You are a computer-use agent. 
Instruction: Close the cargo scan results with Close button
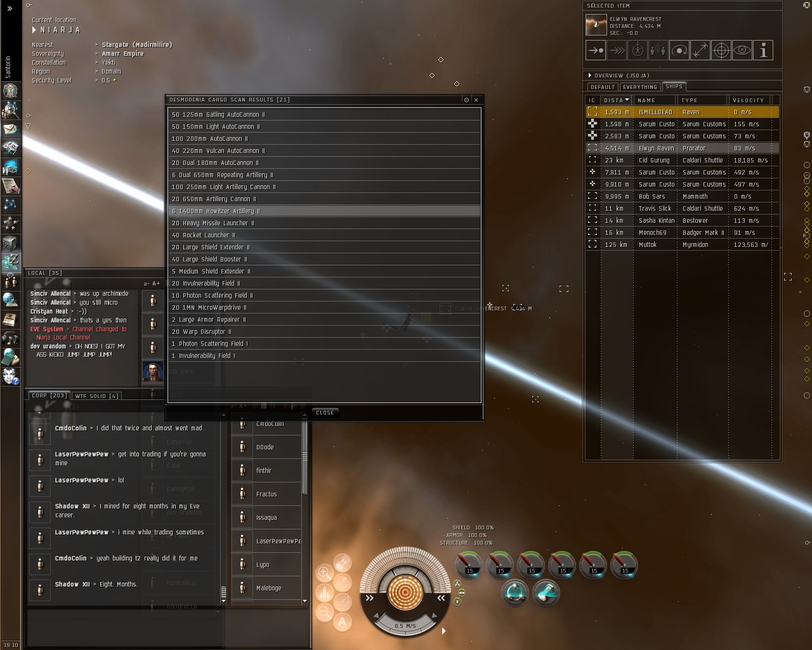click(325, 413)
